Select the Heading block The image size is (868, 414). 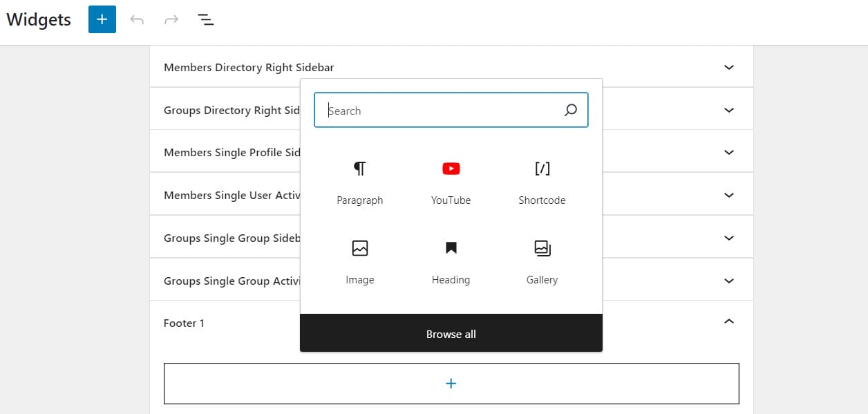coord(451,261)
